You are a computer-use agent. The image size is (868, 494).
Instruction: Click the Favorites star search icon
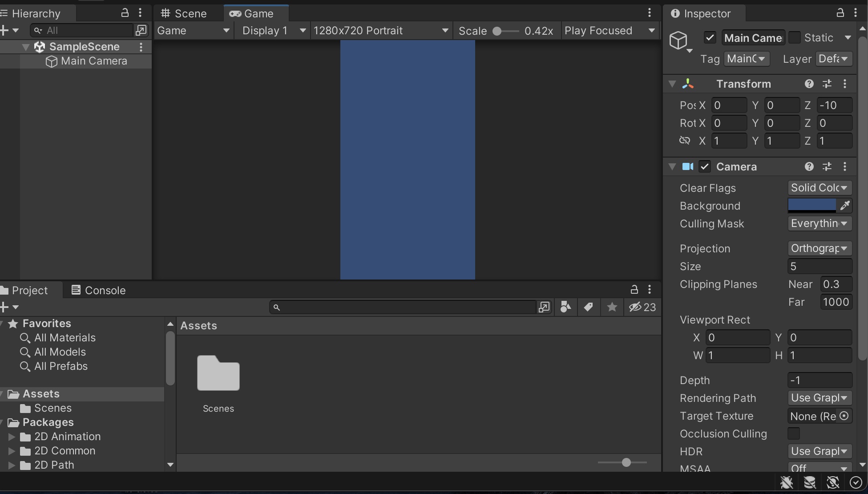point(612,307)
